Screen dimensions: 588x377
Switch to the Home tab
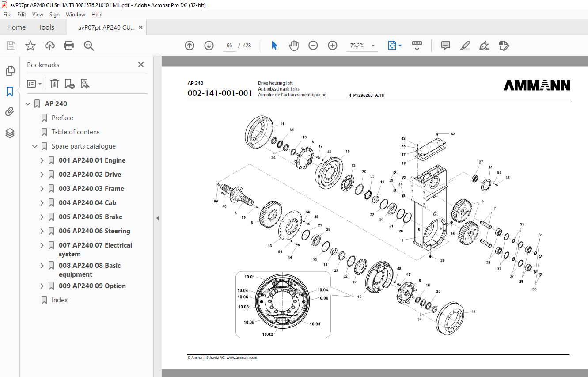coord(16,27)
